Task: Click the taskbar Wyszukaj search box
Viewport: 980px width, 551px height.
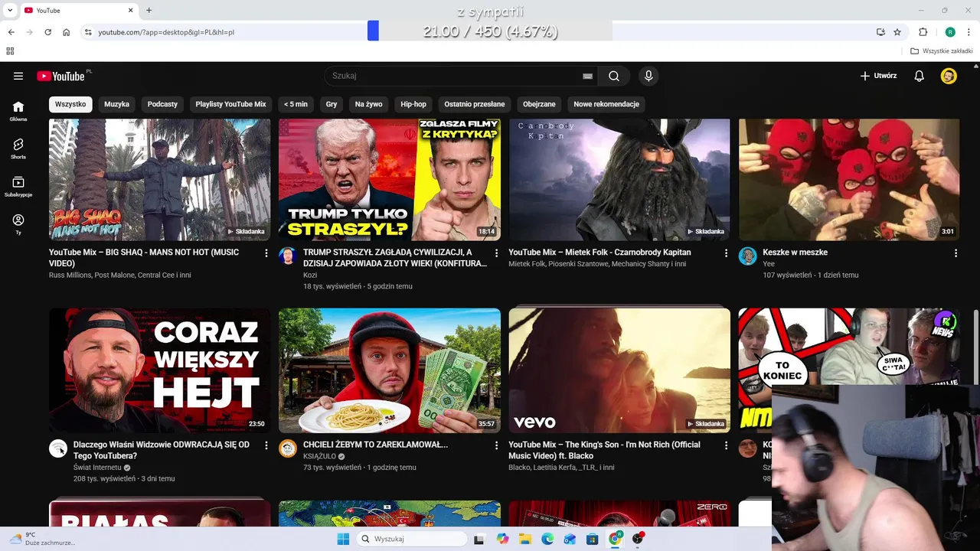Action: [413, 539]
